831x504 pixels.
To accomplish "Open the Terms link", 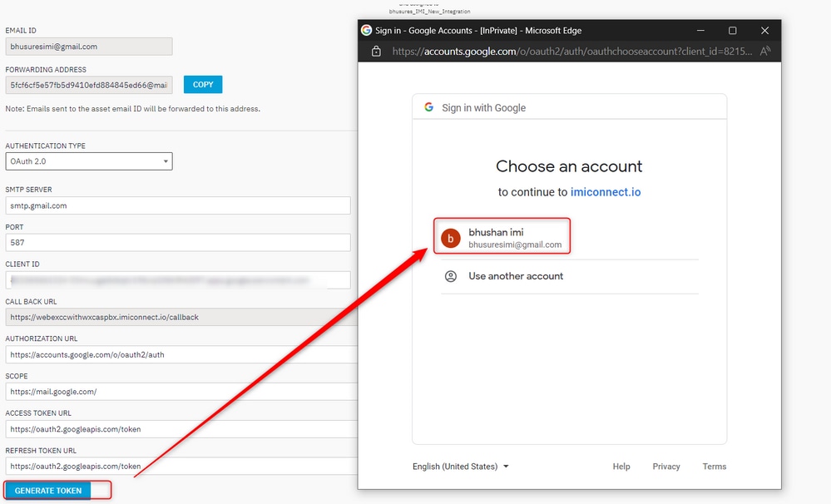I will (715, 467).
